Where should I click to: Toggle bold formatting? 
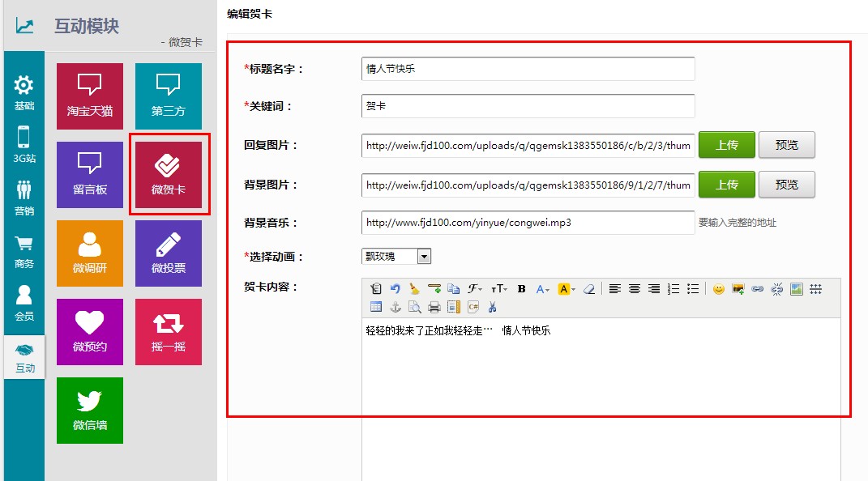click(x=521, y=288)
